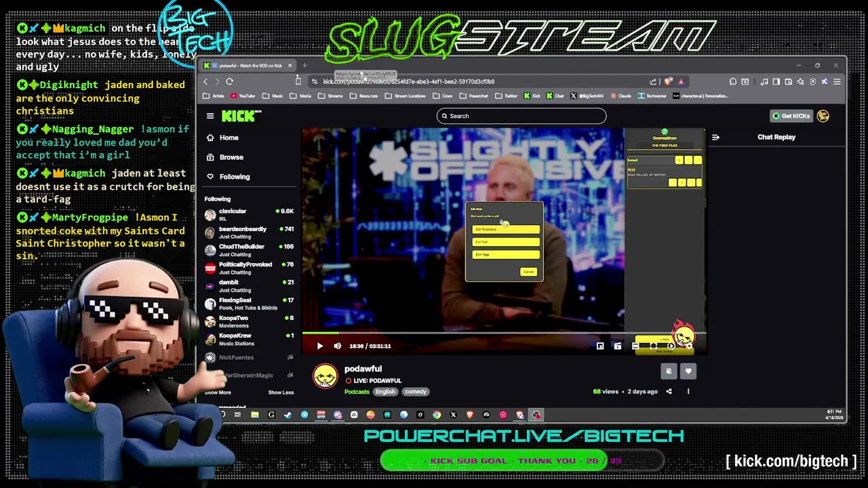
Task: Open the @BigTech404 X bookmark
Action: [587, 96]
